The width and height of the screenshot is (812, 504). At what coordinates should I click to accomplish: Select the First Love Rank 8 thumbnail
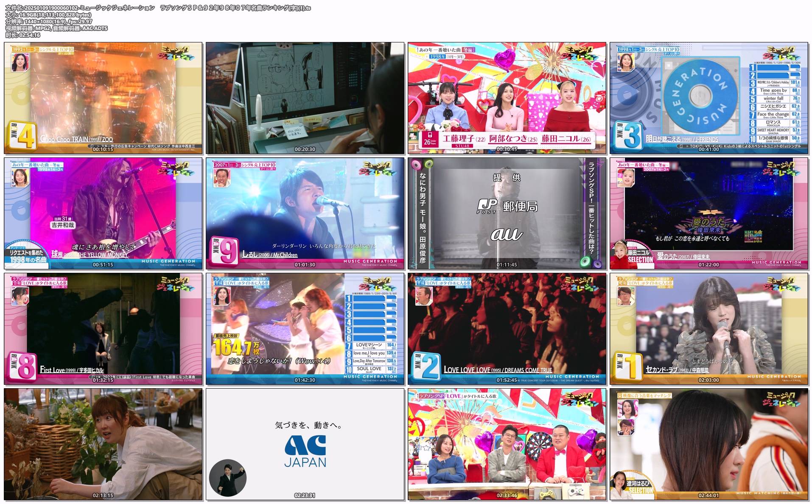(x=103, y=329)
